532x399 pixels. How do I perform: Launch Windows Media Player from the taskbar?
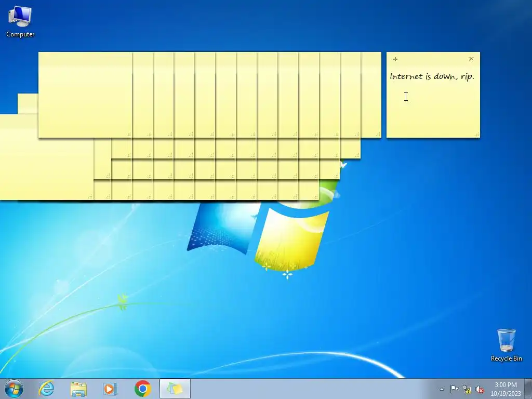pyautogui.click(x=110, y=389)
